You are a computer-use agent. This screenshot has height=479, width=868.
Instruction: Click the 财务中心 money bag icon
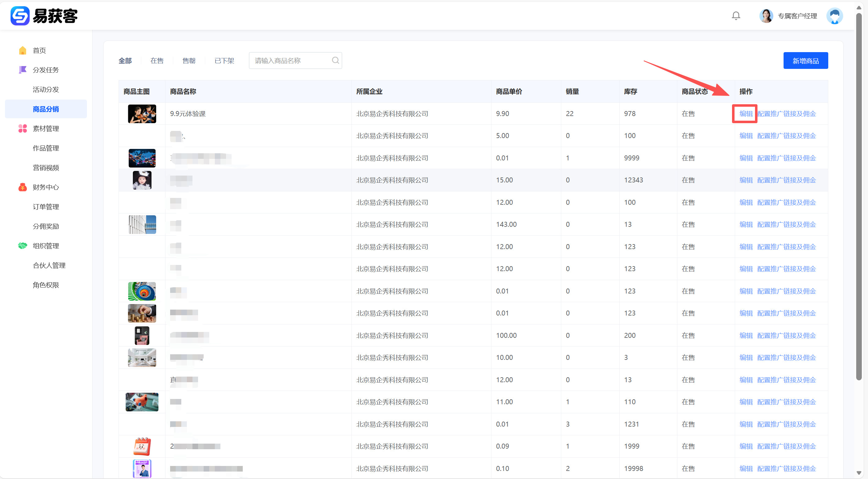23,187
